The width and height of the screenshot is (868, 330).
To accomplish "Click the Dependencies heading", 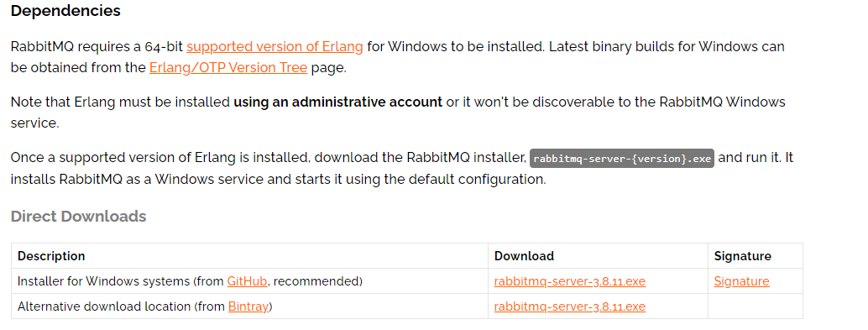I will tap(65, 11).
